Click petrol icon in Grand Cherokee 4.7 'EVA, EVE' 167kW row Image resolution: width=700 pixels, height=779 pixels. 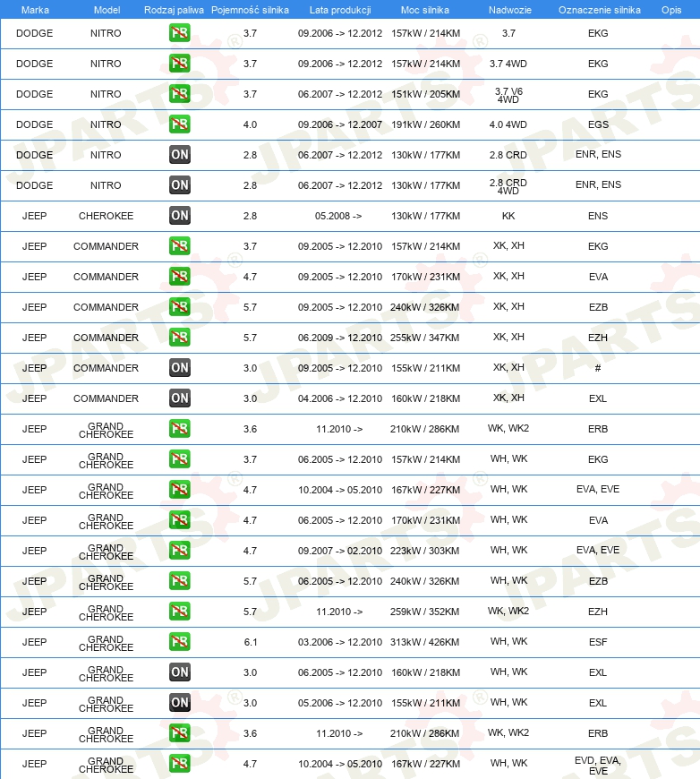pyautogui.click(x=179, y=490)
